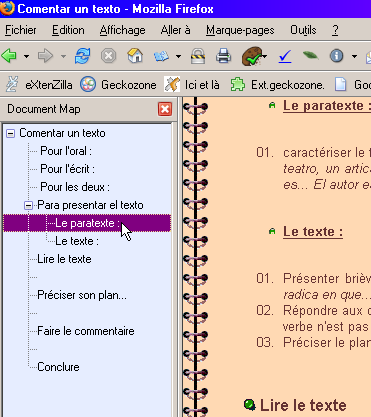
Task: Click the green icon beside Le texte heading
Action: [x=272, y=231]
